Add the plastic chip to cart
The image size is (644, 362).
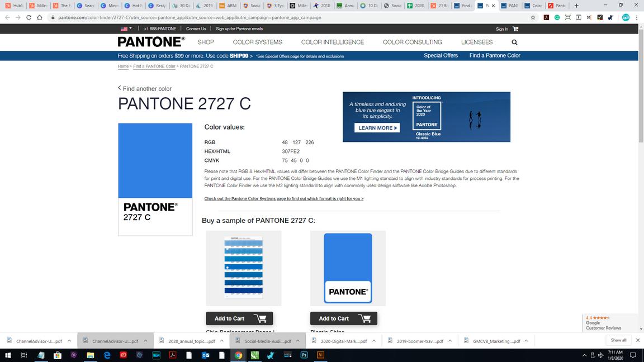pos(344,318)
